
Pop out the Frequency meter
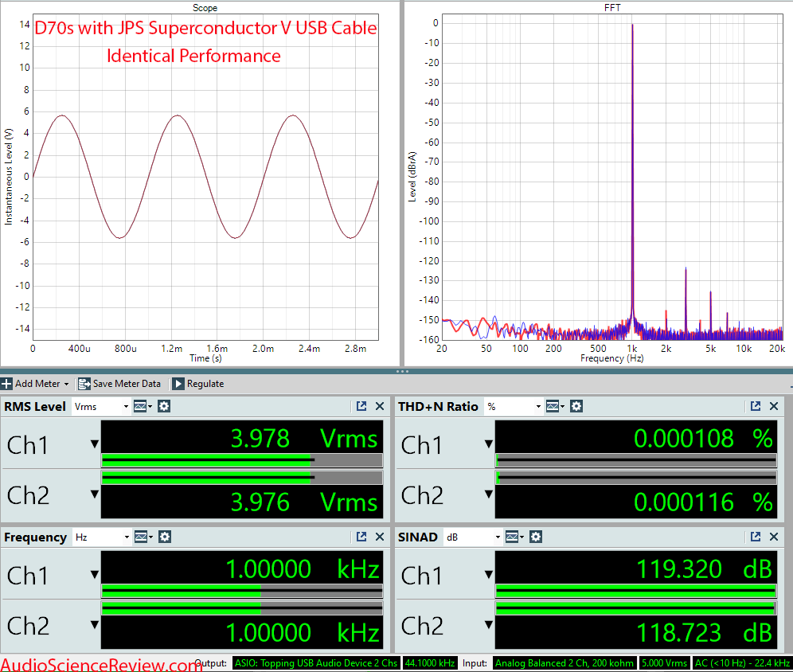[x=361, y=537]
